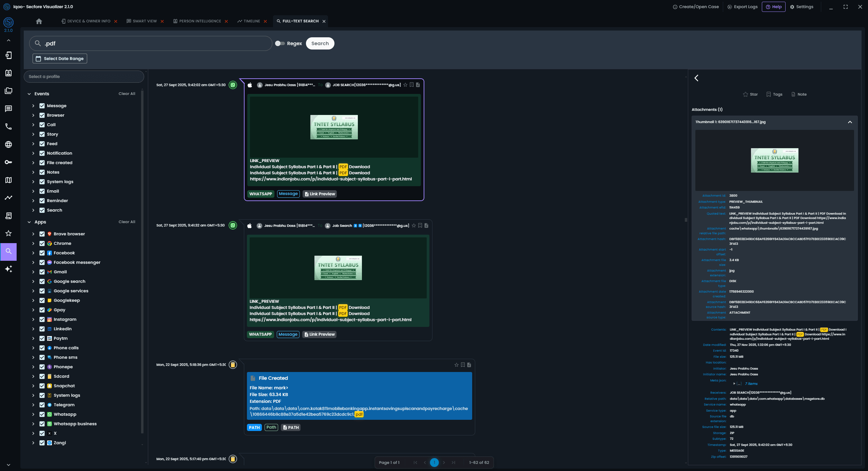Image resolution: width=868 pixels, height=471 pixels.
Task: Click the Search button
Action: click(320, 43)
